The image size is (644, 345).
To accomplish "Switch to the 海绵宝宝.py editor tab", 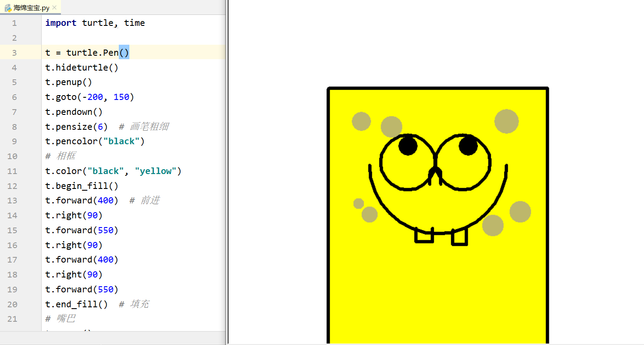I will [31, 7].
